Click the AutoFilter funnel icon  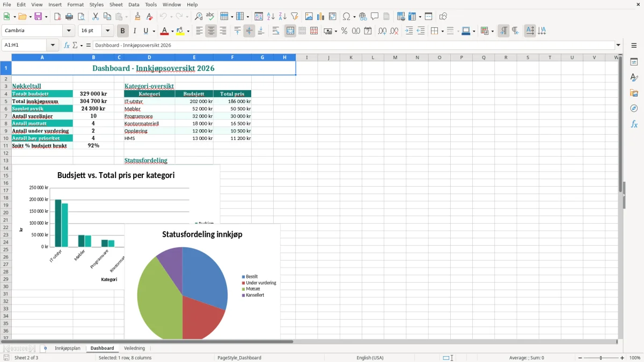pos(294,17)
